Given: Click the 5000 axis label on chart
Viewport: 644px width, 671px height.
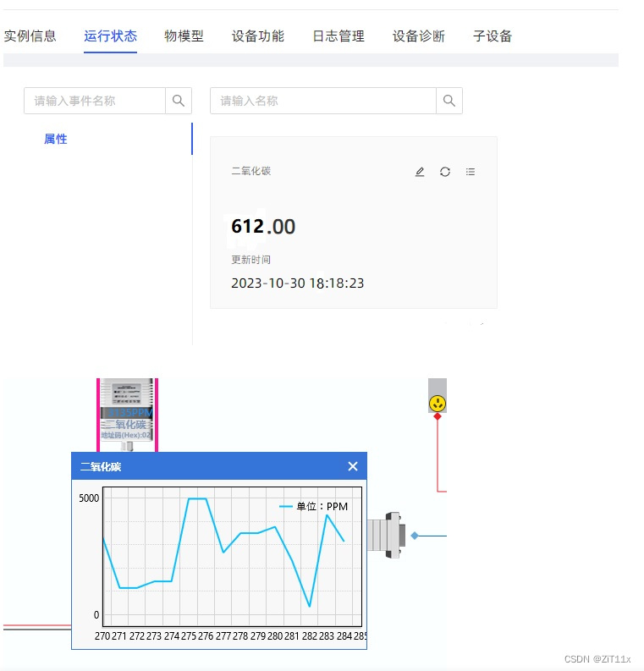Looking at the screenshot, I should click(89, 498).
